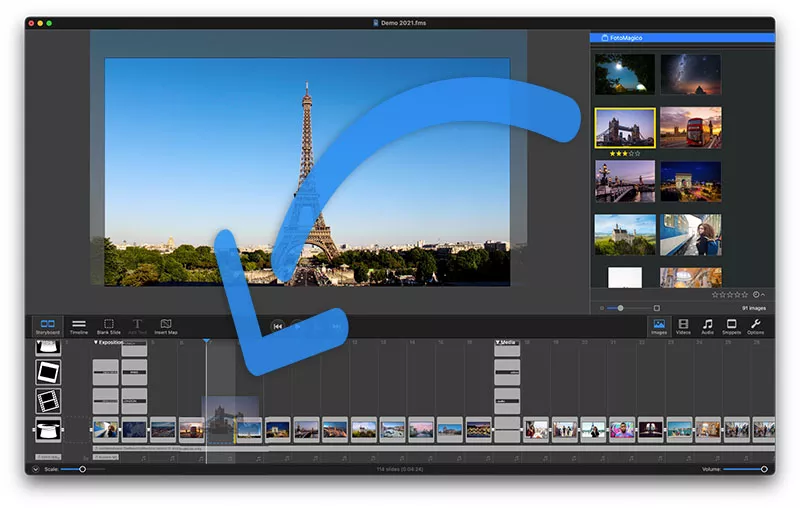Select the hilltop castle thumbnail
Image resolution: width=800 pixels, height=508 pixels.
point(625,235)
